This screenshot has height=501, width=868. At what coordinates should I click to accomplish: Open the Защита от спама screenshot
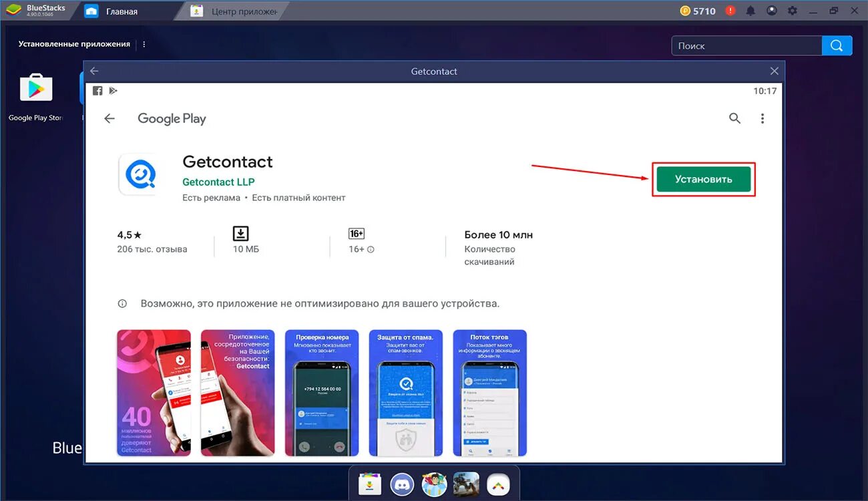406,393
